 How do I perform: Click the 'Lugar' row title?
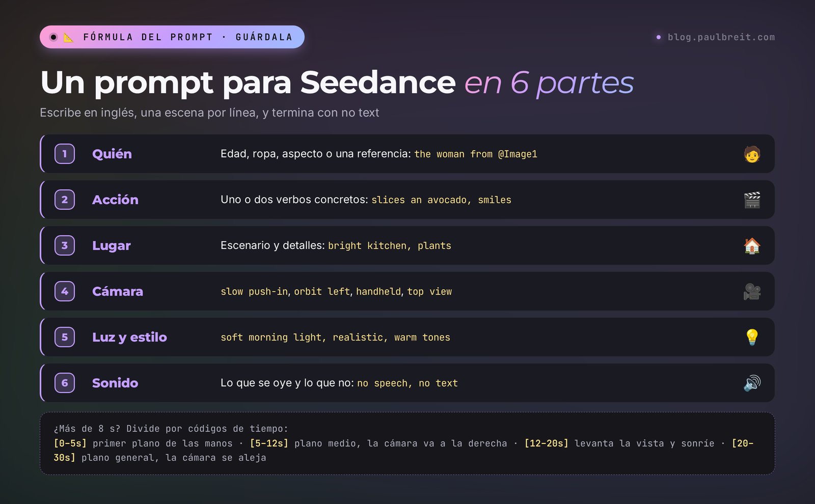[112, 246]
